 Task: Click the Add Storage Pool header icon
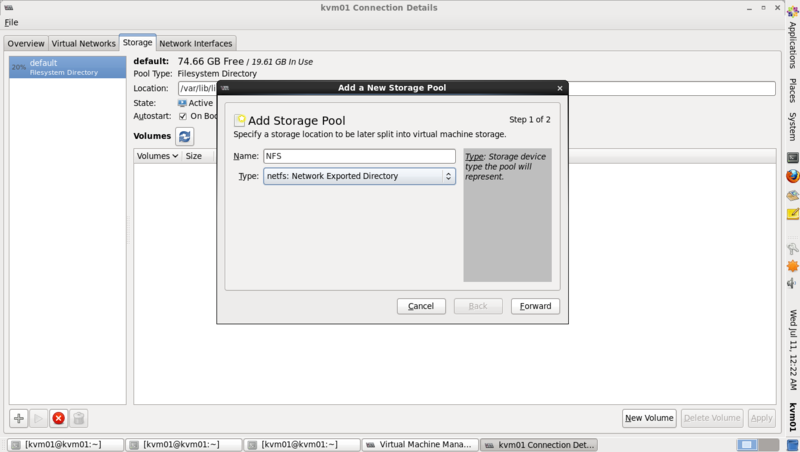pos(239,120)
